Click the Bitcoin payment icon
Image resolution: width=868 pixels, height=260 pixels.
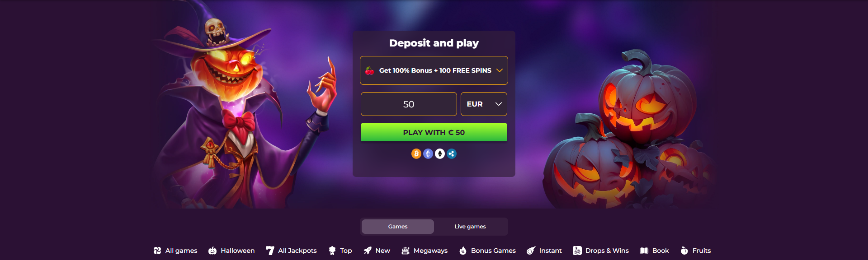click(x=416, y=154)
